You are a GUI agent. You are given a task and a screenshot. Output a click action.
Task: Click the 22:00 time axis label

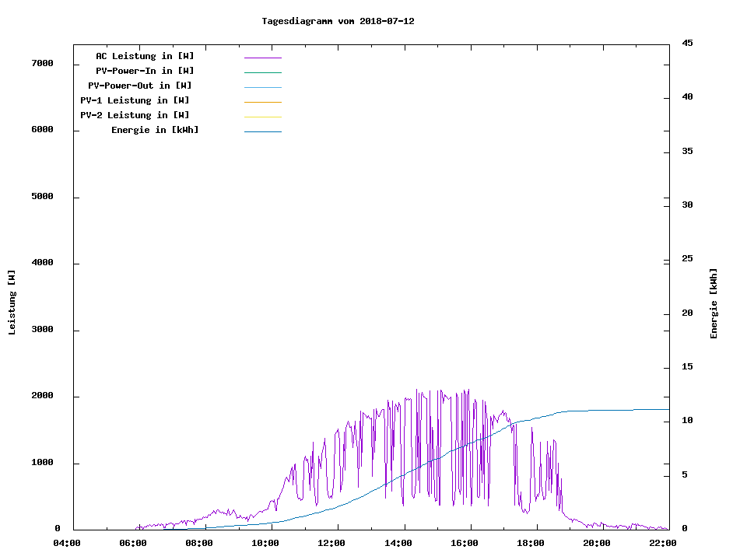tap(663, 543)
